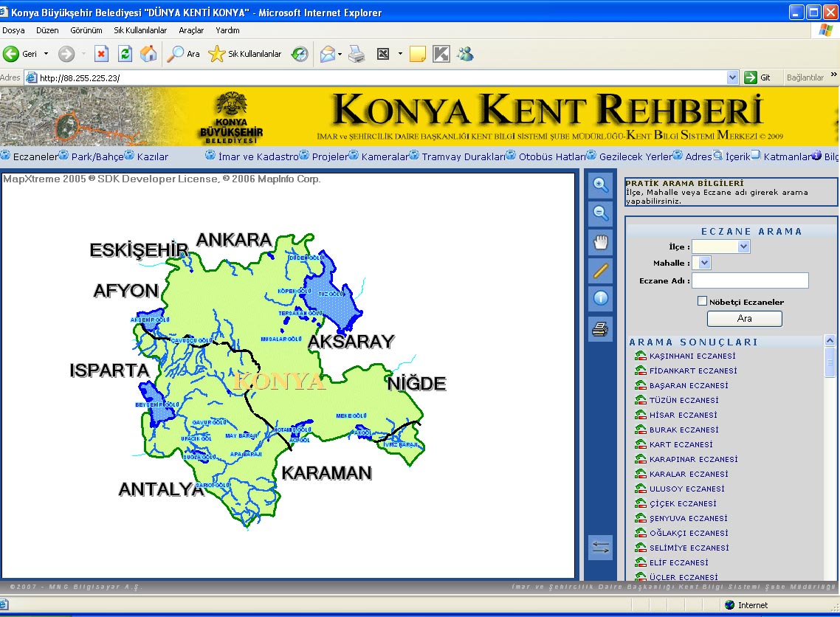Image resolution: width=840 pixels, height=617 pixels.
Task: Expand the address bar history dropdown
Action: coord(732,77)
